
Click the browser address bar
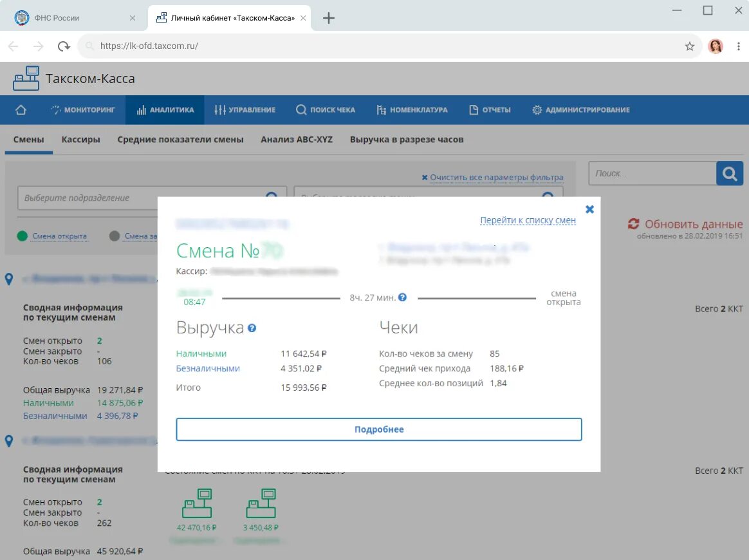click(389, 46)
